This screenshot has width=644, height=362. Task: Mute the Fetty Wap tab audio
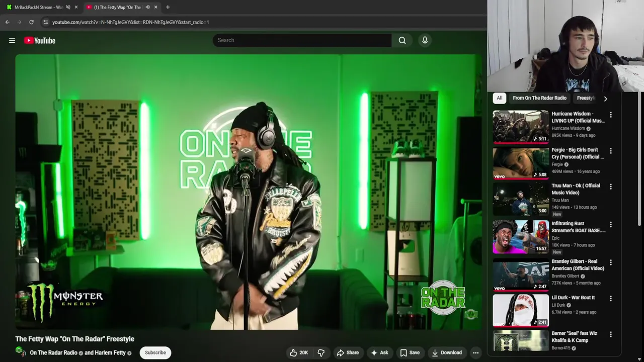147,7
